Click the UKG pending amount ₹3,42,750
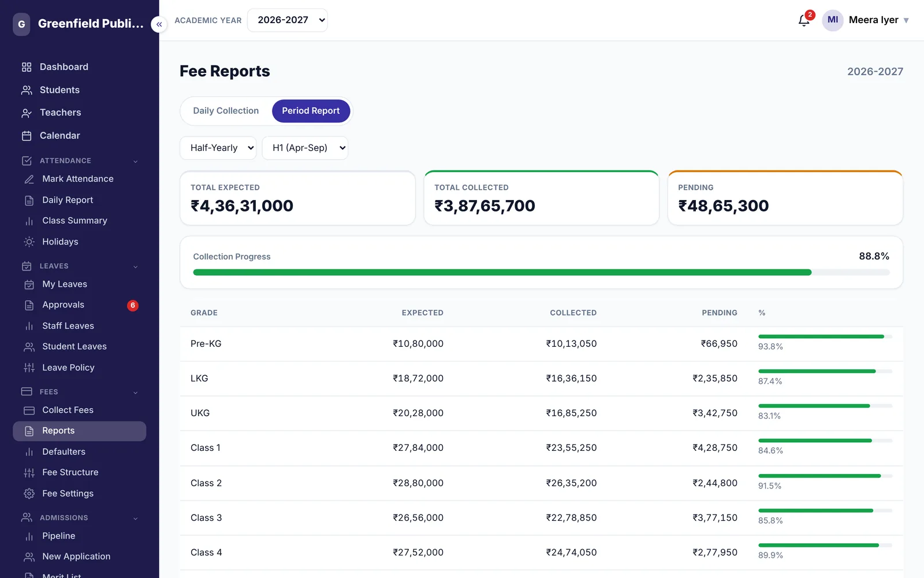 [x=715, y=413]
